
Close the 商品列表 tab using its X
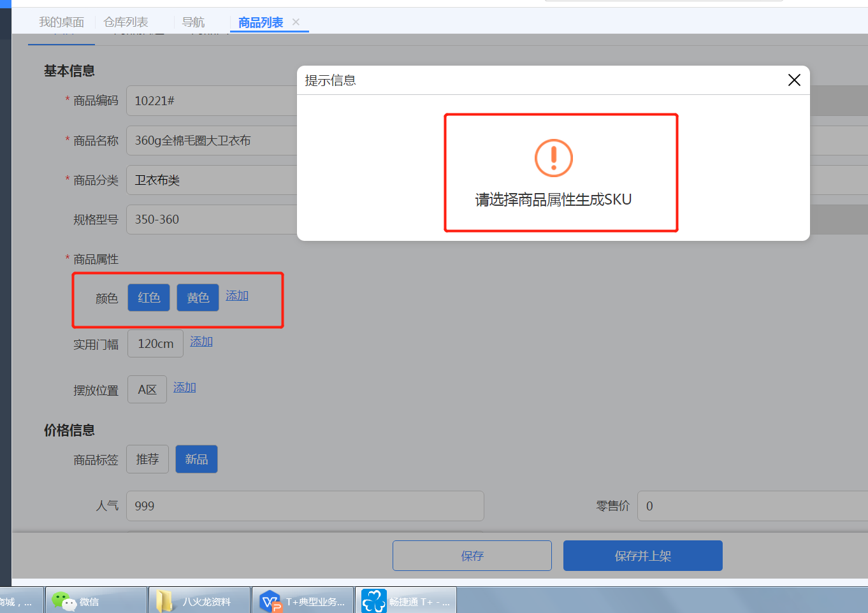click(x=296, y=22)
